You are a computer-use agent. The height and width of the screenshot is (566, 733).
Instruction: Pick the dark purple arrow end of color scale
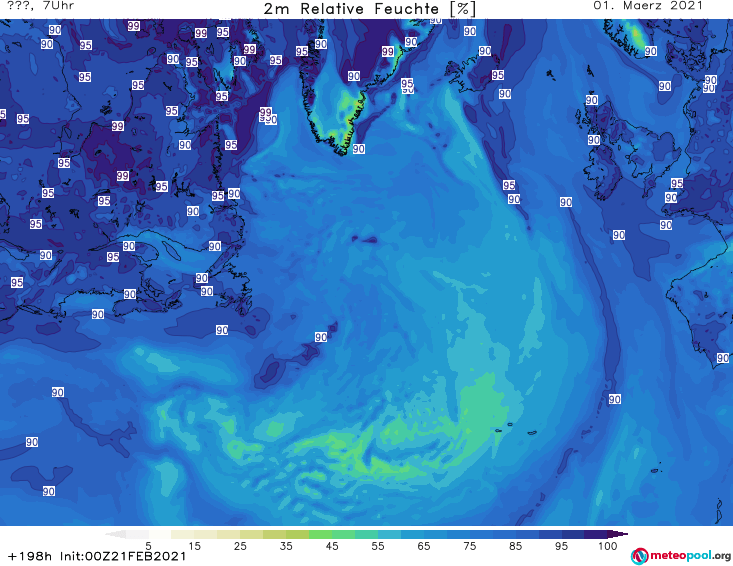pyautogui.click(x=618, y=534)
